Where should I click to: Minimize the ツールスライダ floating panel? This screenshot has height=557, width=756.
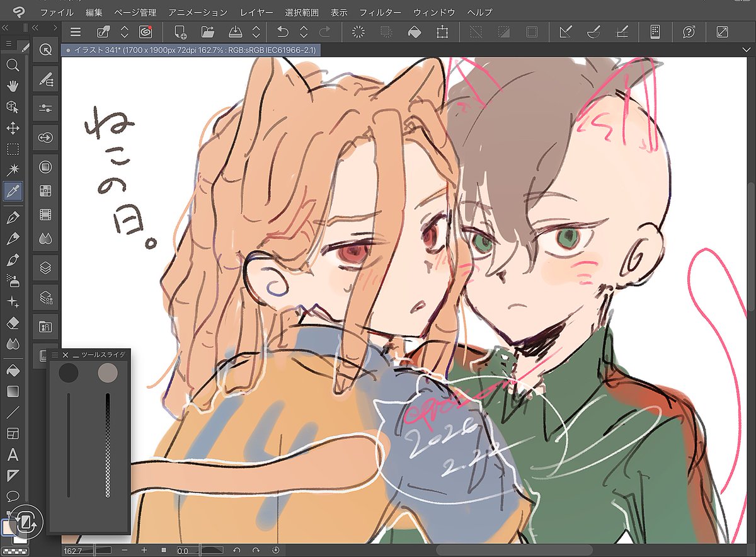(x=76, y=356)
